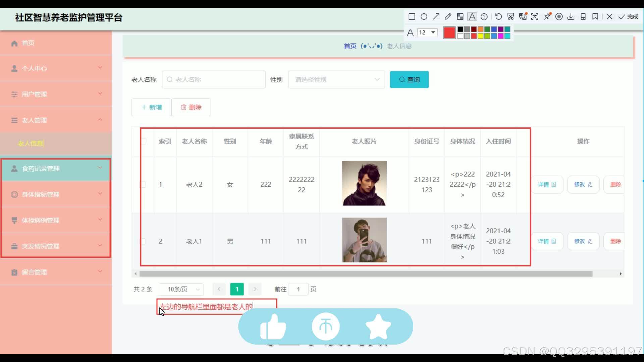
Task: Click the 新增 add button
Action: pos(151,107)
